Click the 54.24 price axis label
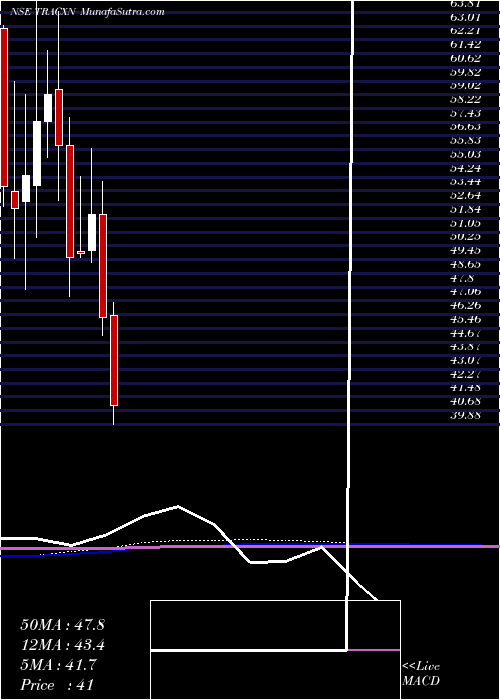This screenshot has height=700, width=500. click(466, 168)
